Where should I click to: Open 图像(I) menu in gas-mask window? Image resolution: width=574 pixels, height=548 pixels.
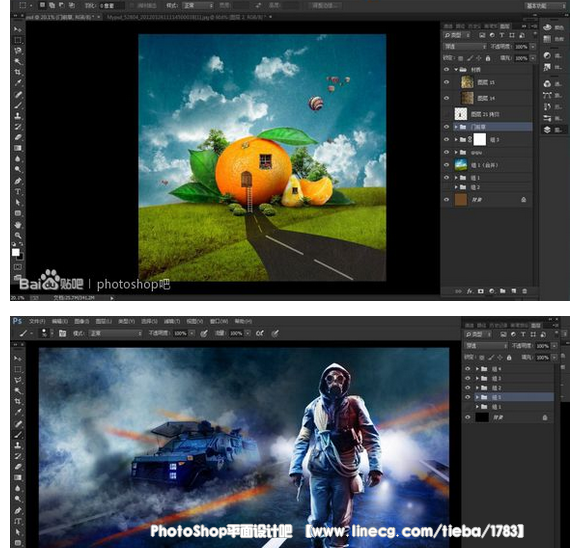(x=82, y=321)
